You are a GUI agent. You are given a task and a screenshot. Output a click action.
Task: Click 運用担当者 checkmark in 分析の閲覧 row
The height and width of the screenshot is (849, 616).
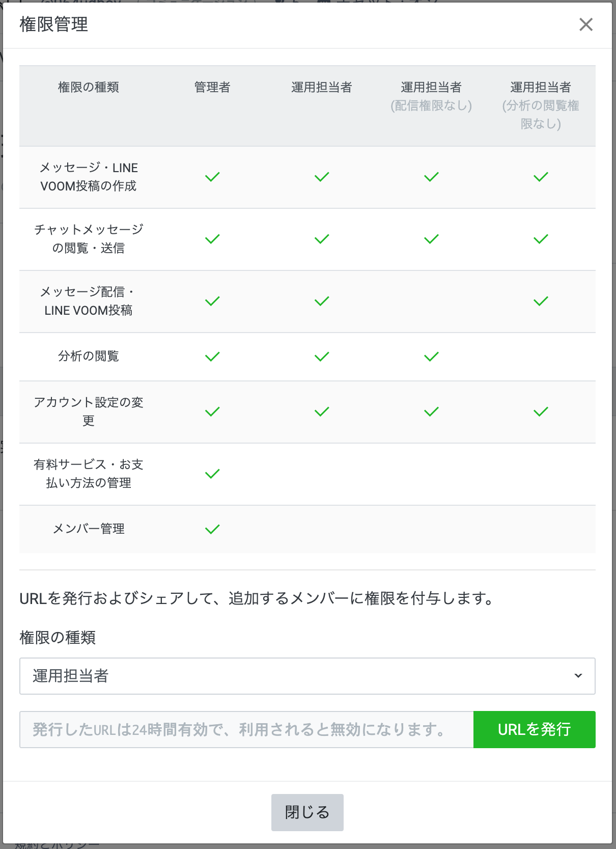(322, 357)
